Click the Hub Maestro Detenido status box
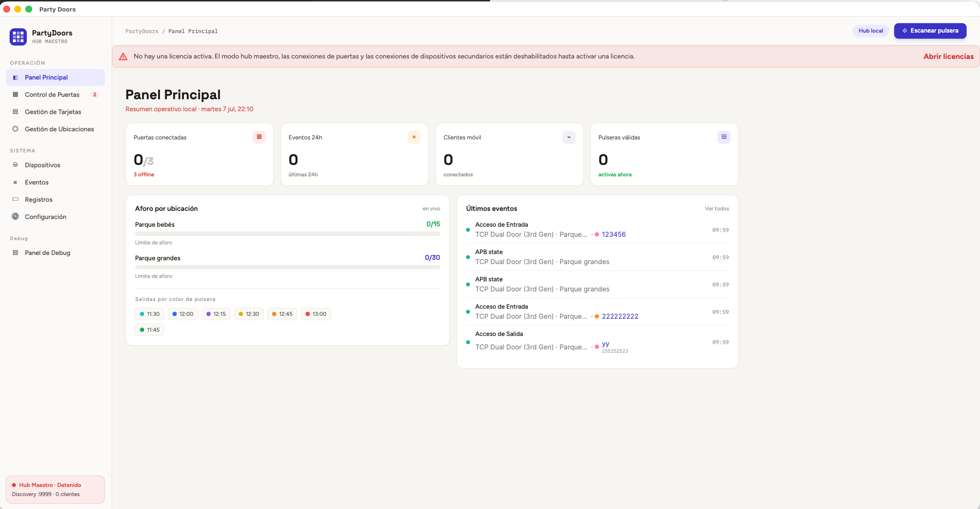980x509 pixels. (x=55, y=489)
